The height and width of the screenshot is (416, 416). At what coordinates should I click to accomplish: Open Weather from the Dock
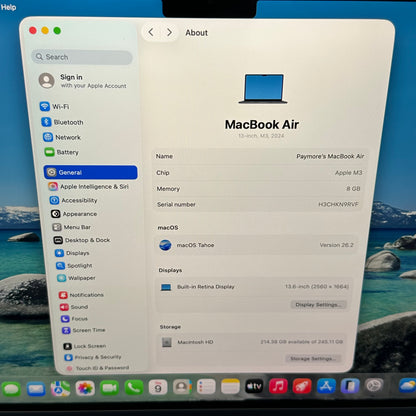coord(407,386)
